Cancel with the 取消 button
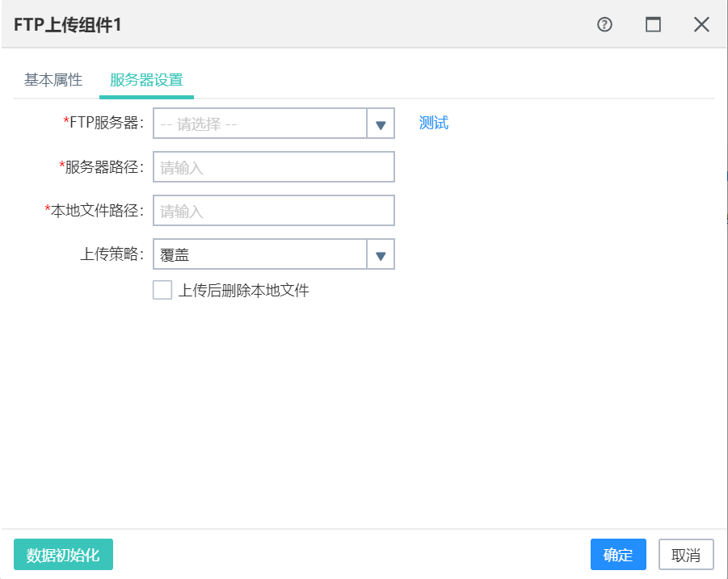 pos(686,555)
